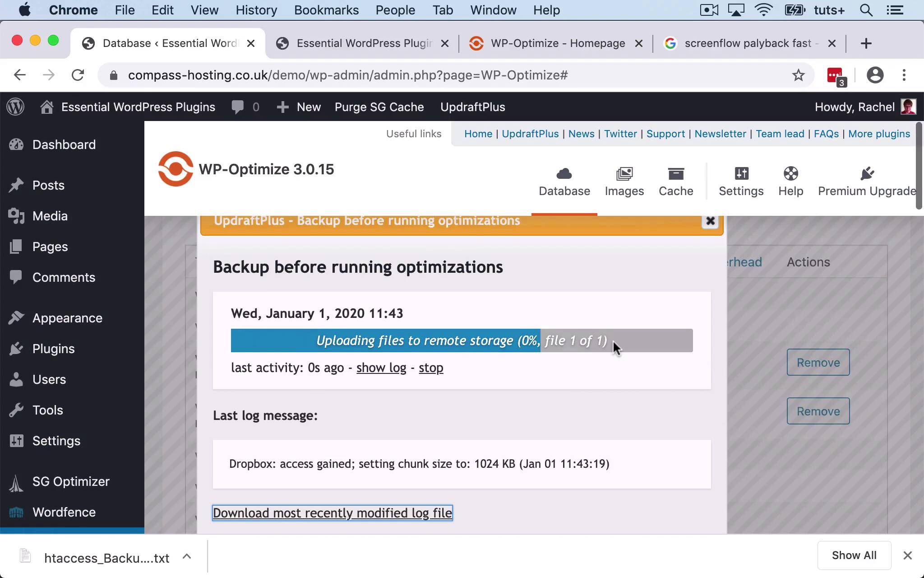Click the WordPress logo in admin bar
The image size is (924, 578).
click(x=16, y=107)
